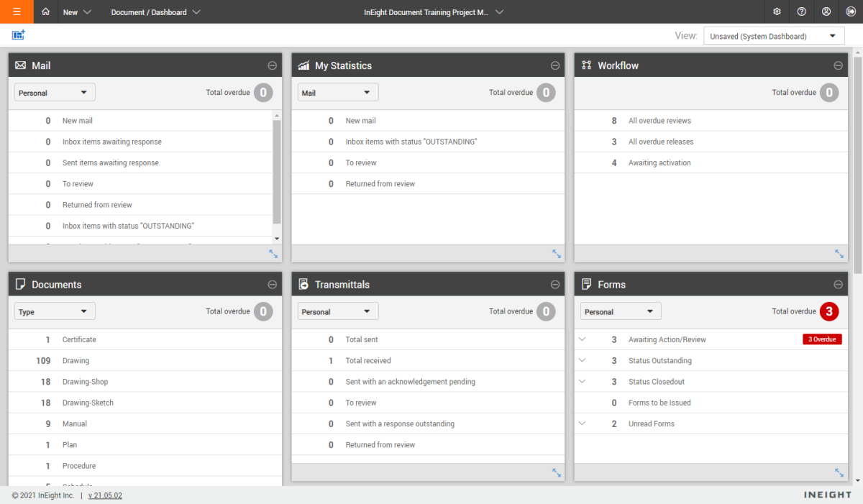Image resolution: width=863 pixels, height=504 pixels.
Task: Click the Documents header icon
Action: [20, 285]
